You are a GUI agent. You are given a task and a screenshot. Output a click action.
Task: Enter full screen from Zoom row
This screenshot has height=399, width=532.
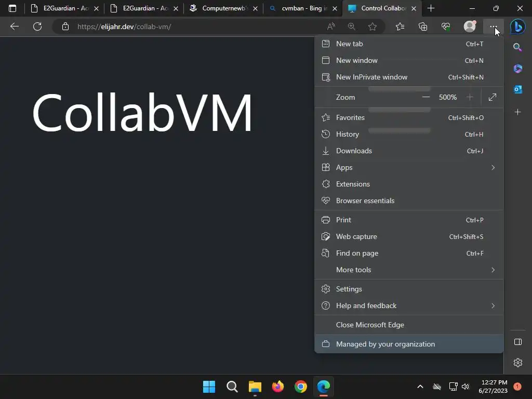click(x=493, y=97)
